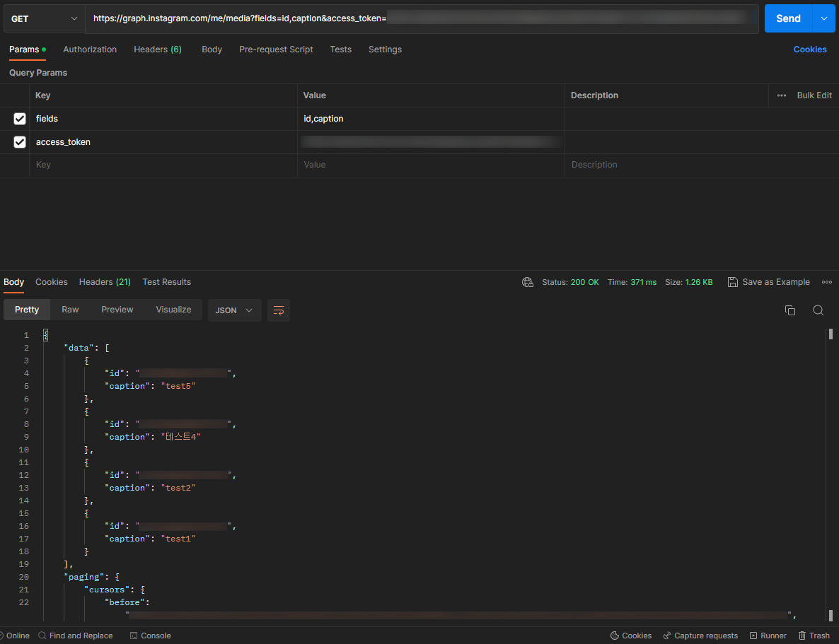Click line number 2 in gutter

[26, 349]
